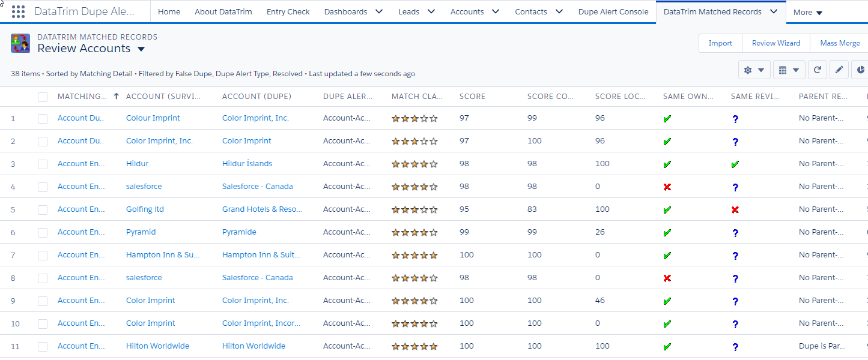Open the Pyramide dupe account link
The image size is (868, 360).
239,232
